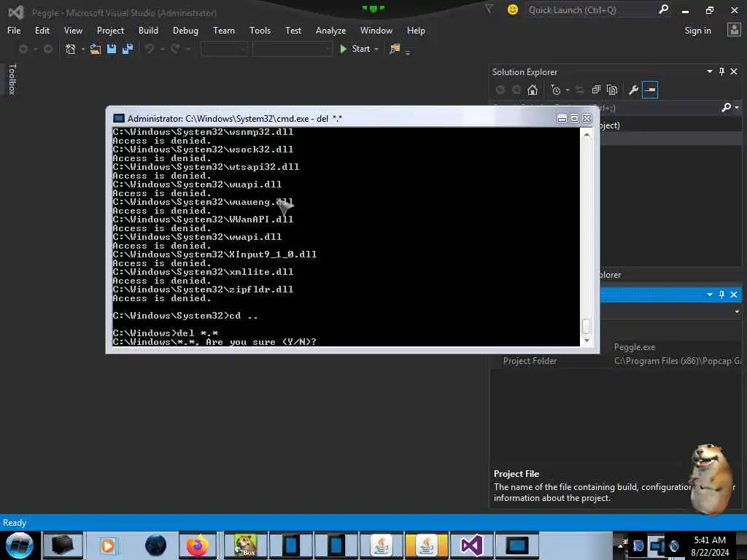This screenshot has height=560, width=747.
Task: Click the taskbar clock showing 5:41 AM
Action: click(710, 546)
